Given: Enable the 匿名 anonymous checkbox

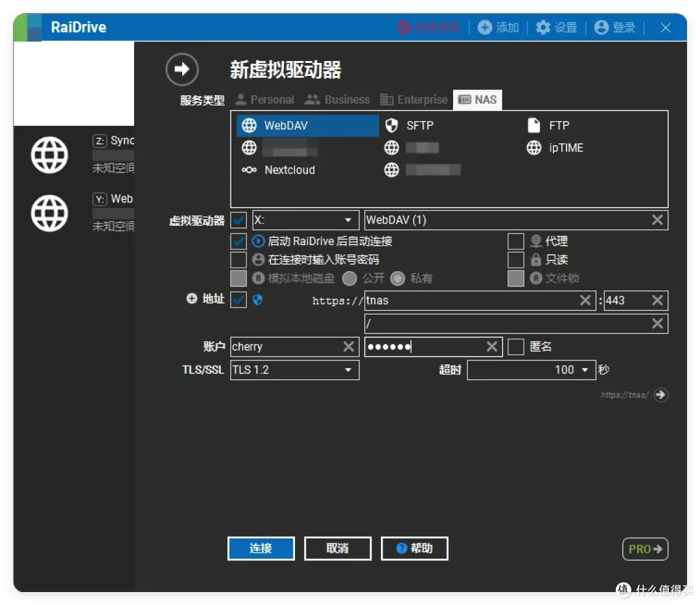Looking at the screenshot, I should [516, 346].
